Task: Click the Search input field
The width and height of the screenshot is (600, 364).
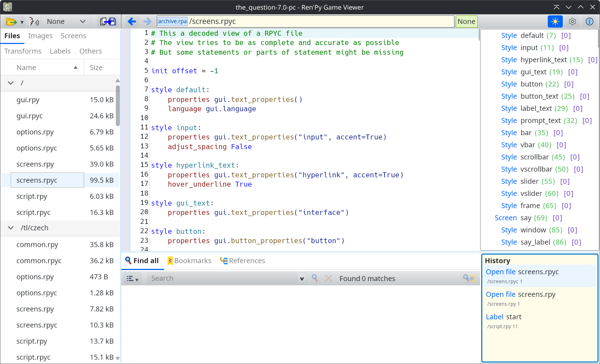Action: coord(222,279)
